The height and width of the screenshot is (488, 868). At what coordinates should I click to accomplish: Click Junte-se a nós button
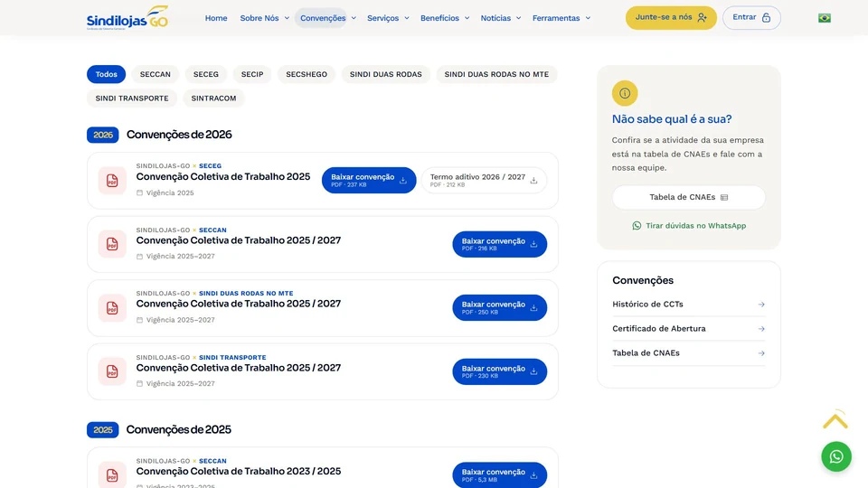click(x=671, y=18)
